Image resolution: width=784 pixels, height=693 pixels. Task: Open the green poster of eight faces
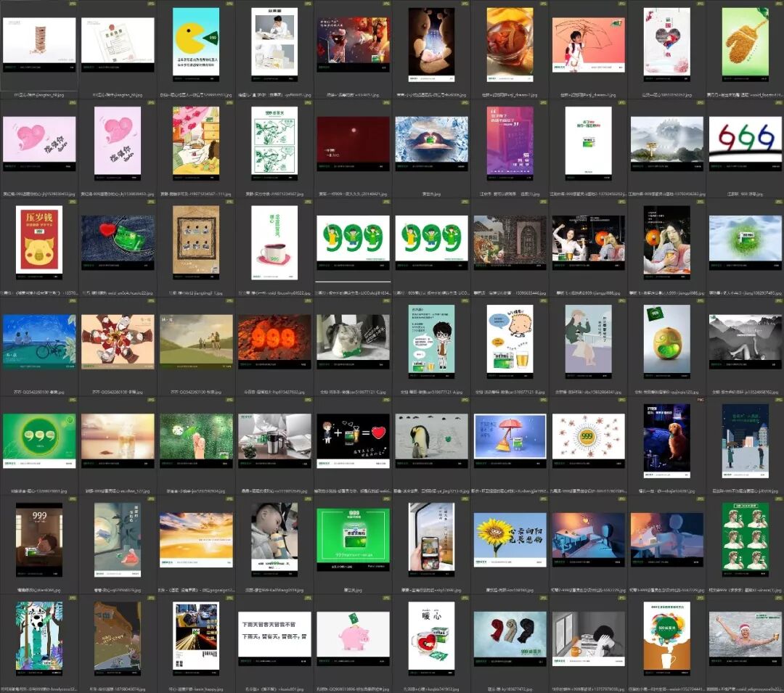pos(746,540)
